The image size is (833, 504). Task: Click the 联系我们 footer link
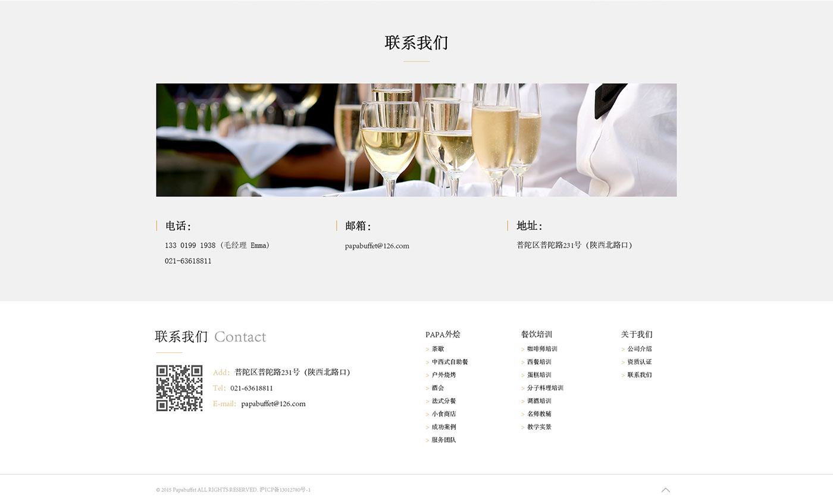(x=639, y=375)
